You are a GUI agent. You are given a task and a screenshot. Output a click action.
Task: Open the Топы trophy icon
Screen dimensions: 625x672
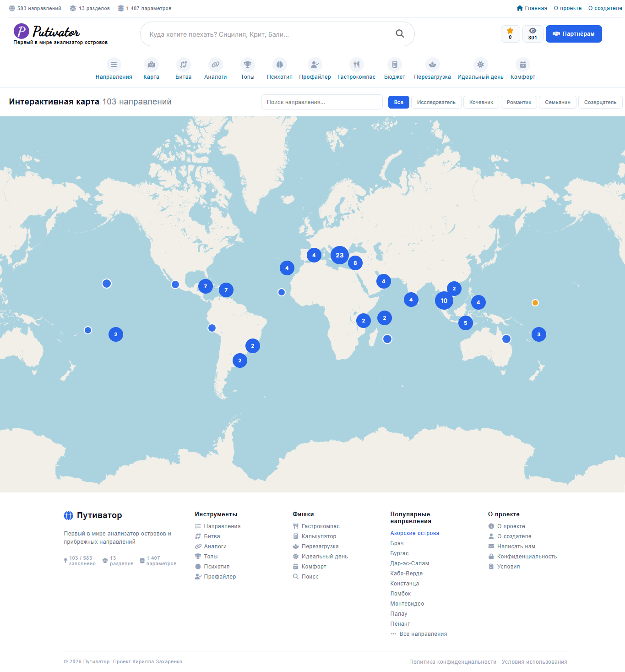pos(248,65)
